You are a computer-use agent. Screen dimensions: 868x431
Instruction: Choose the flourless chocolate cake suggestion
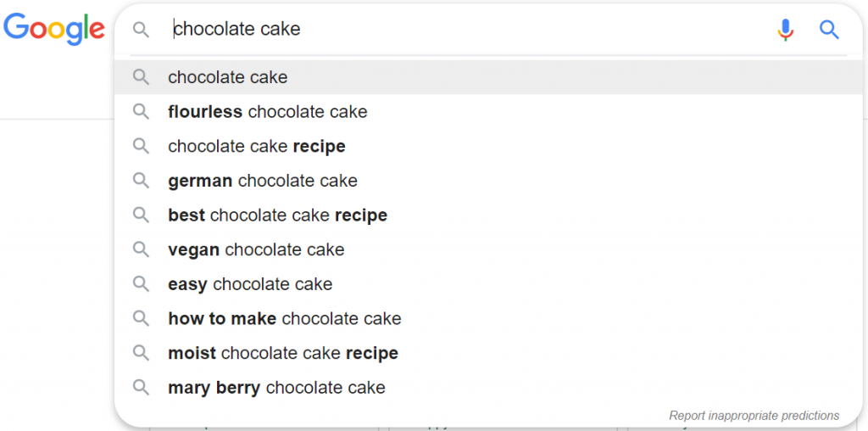488,112
